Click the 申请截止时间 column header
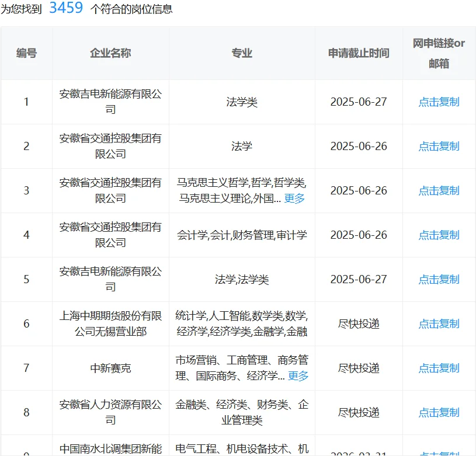476x456 pixels. [x=359, y=53]
